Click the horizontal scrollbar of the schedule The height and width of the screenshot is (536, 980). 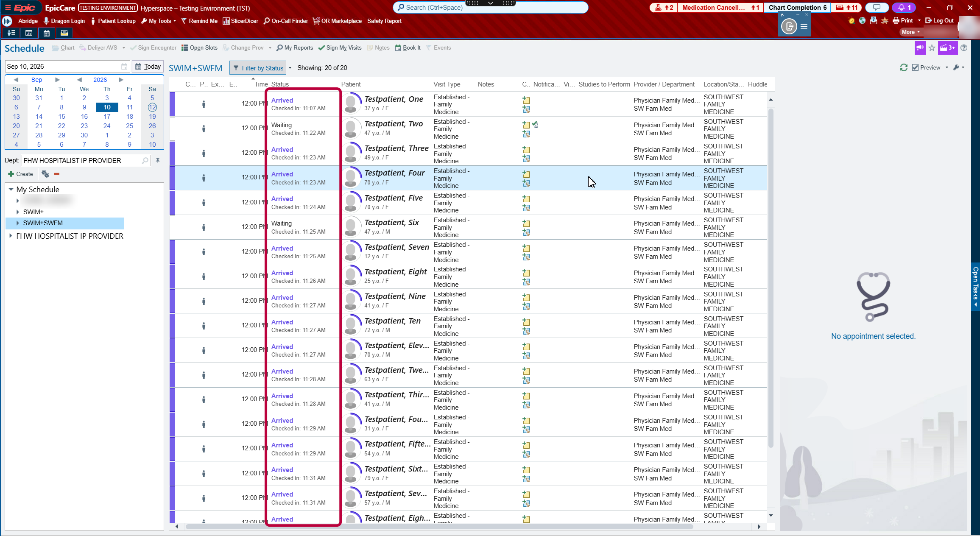439,527
